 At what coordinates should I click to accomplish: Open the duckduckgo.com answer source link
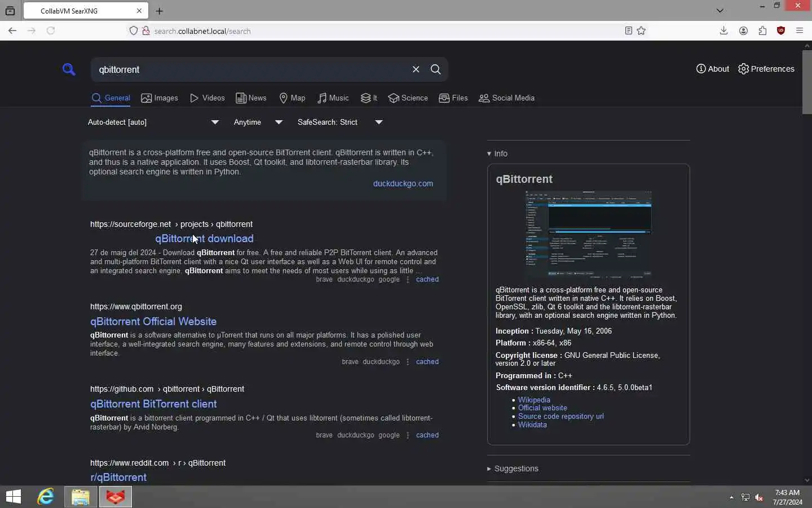pos(403,183)
